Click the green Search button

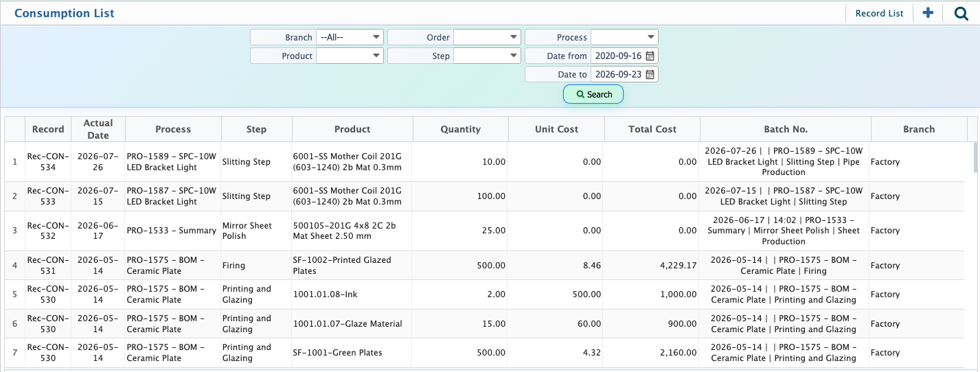[593, 94]
